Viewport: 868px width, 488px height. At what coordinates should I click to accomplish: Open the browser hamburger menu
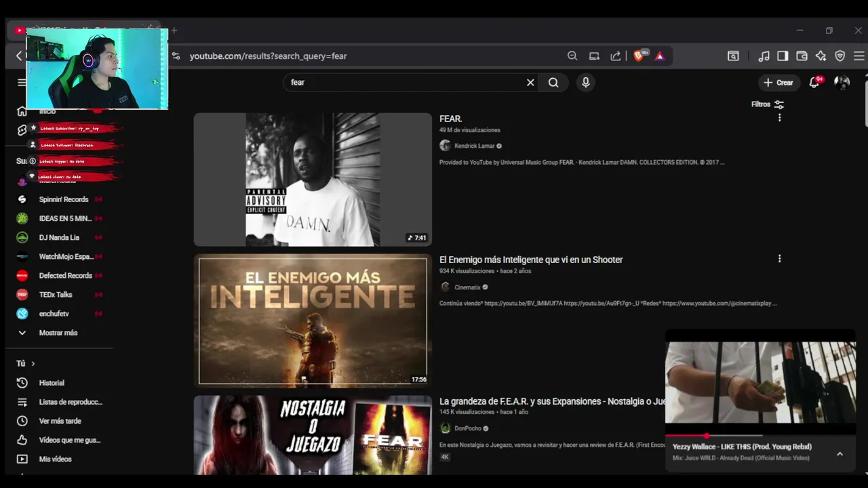click(859, 56)
